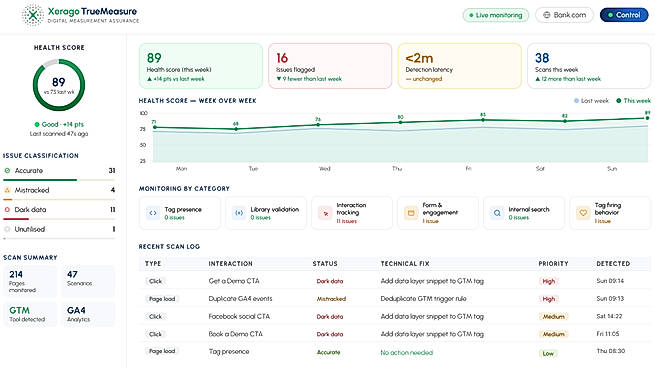Open the Library validation category icon

(x=239, y=213)
